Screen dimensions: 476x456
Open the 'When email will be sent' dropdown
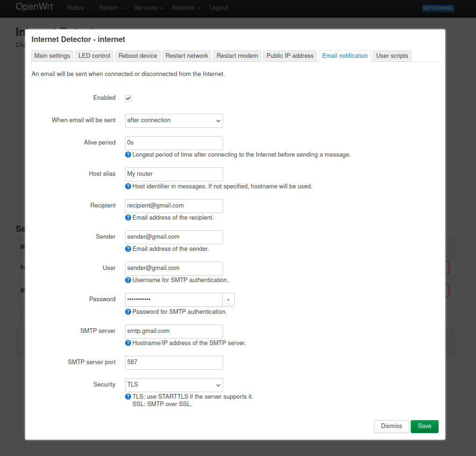click(174, 120)
